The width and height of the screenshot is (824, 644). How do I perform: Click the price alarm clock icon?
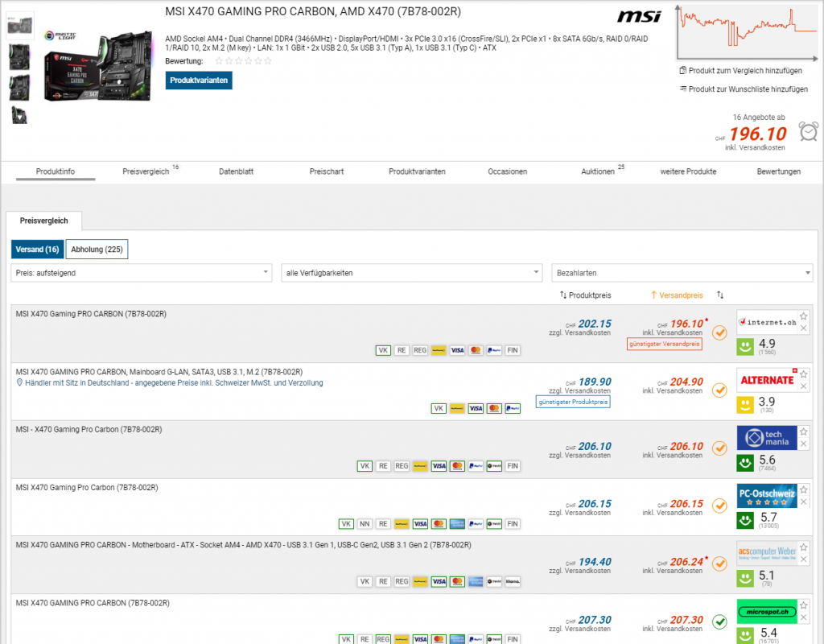(x=809, y=131)
